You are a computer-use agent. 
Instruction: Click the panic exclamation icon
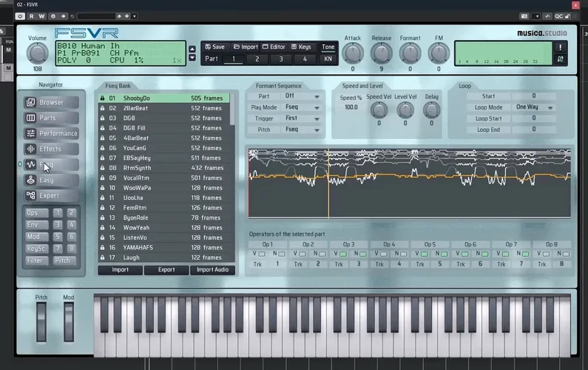[x=560, y=47]
